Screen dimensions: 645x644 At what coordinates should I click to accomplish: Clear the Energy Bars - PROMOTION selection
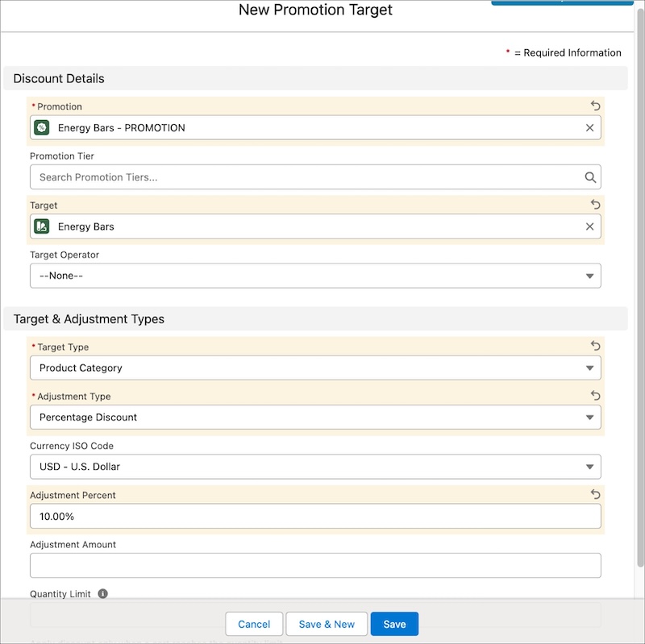589,128
